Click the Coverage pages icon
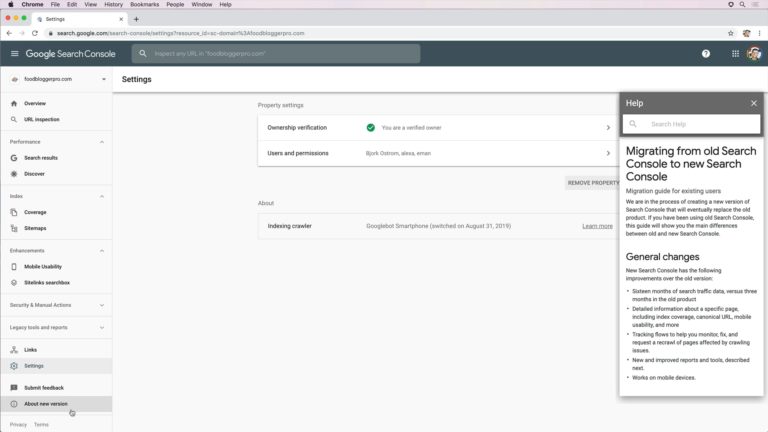The image size is (768, 432). click(14, 212)
